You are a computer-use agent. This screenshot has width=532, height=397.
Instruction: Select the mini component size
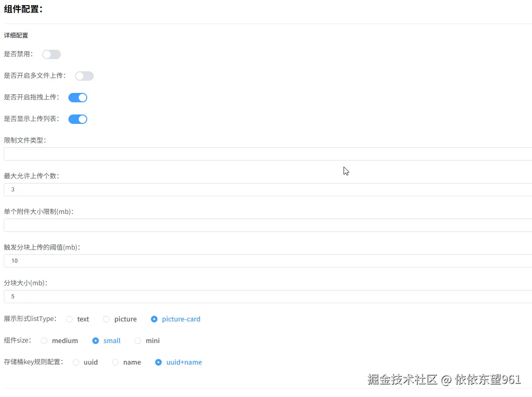pyautogui.click(x=138, y=340)
